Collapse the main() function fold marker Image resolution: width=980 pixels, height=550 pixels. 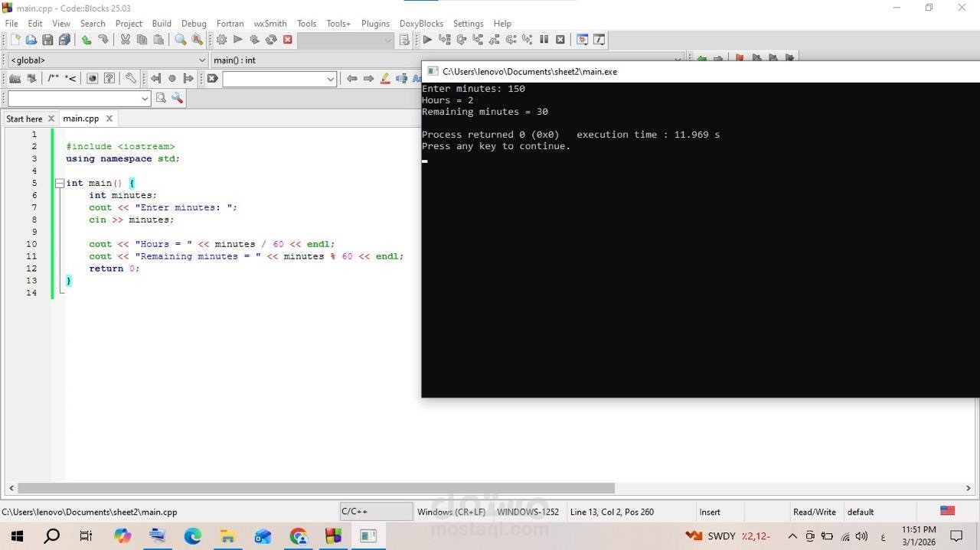pyautogui.click(x=59, y=183)
